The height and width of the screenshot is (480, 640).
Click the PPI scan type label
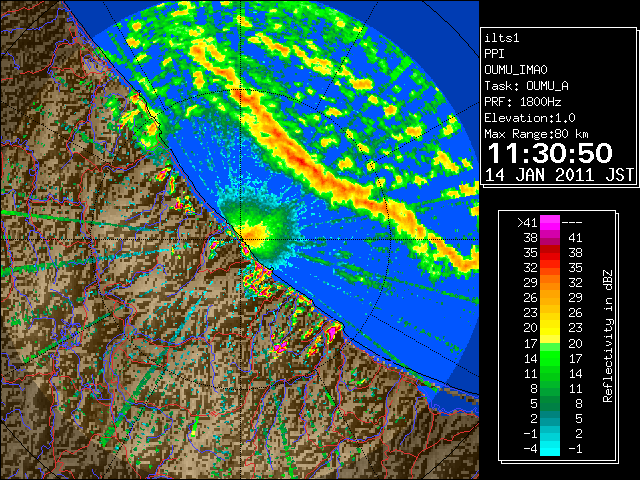(x=494, y=54)
